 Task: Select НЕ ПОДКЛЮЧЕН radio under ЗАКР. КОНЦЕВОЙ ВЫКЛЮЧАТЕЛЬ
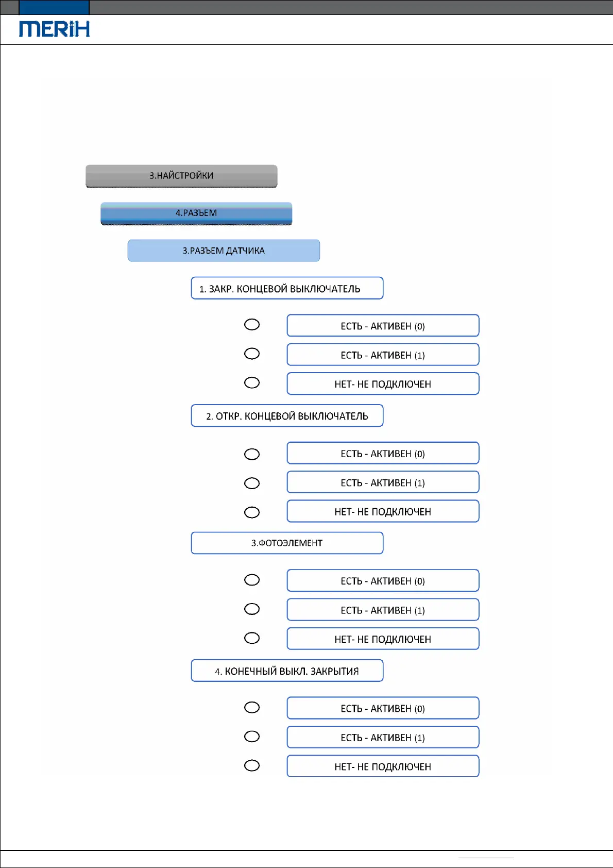[x=252, y=383]
